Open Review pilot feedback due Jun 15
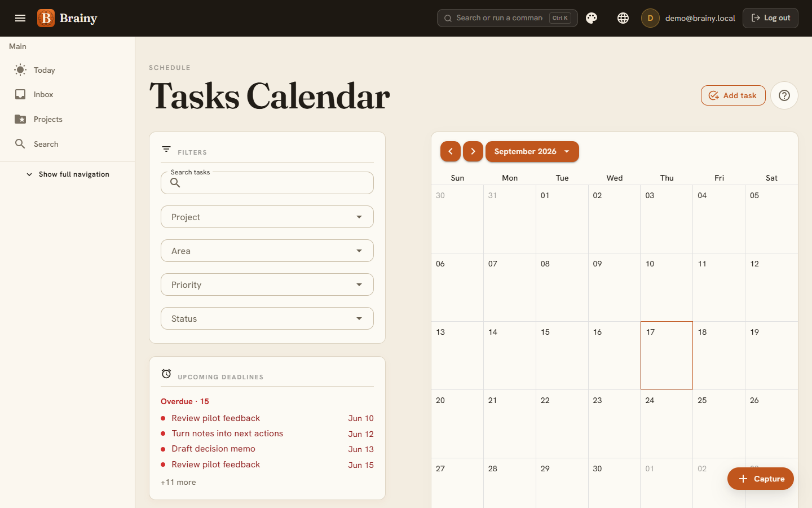The image size is (812, 508). pyautogui.click(x=267, y=465)
